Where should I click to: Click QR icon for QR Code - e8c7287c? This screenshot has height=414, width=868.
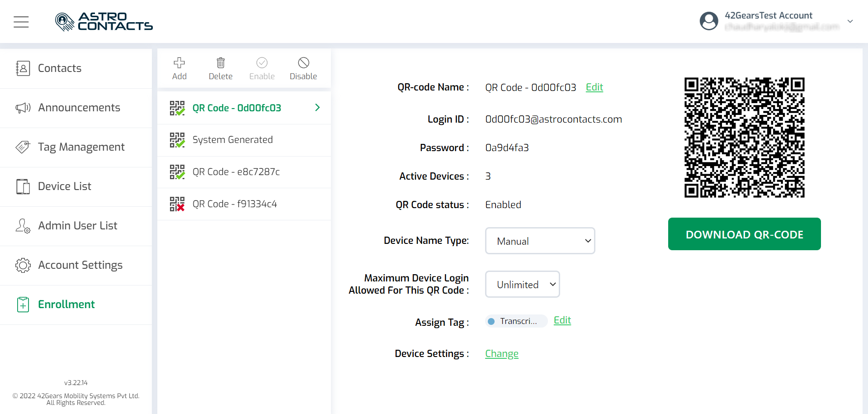pos(177,172)
